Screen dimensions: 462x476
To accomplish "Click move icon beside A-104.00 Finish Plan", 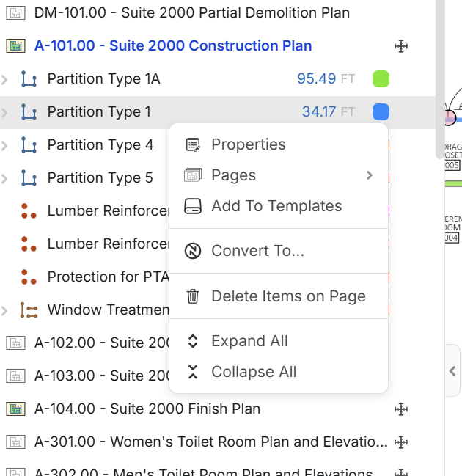I will point(401,409).
